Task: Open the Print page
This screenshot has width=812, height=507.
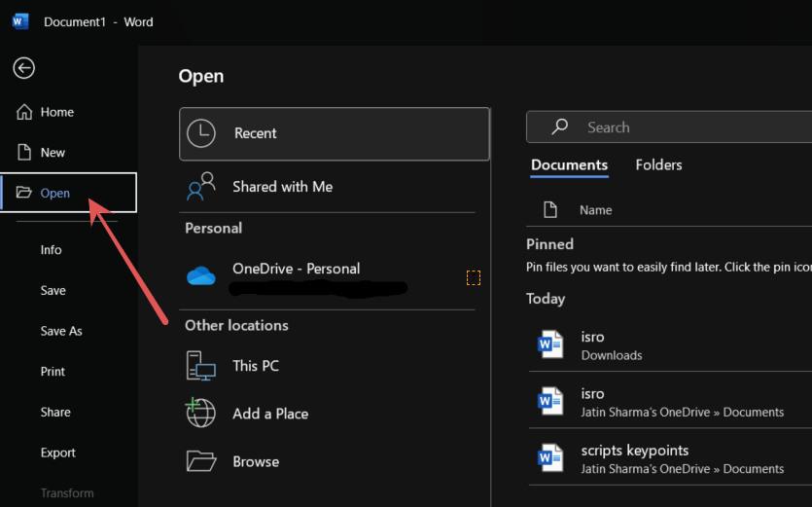Action: pos(53,371)
